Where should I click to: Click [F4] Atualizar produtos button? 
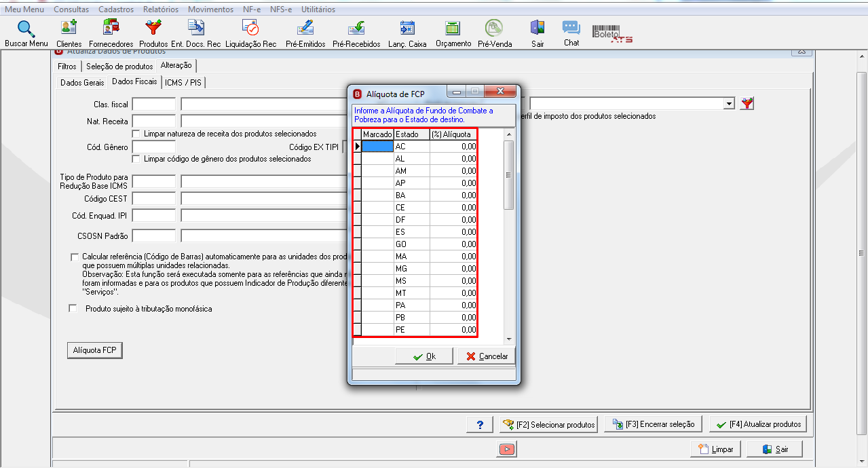[x=759, y=424]
